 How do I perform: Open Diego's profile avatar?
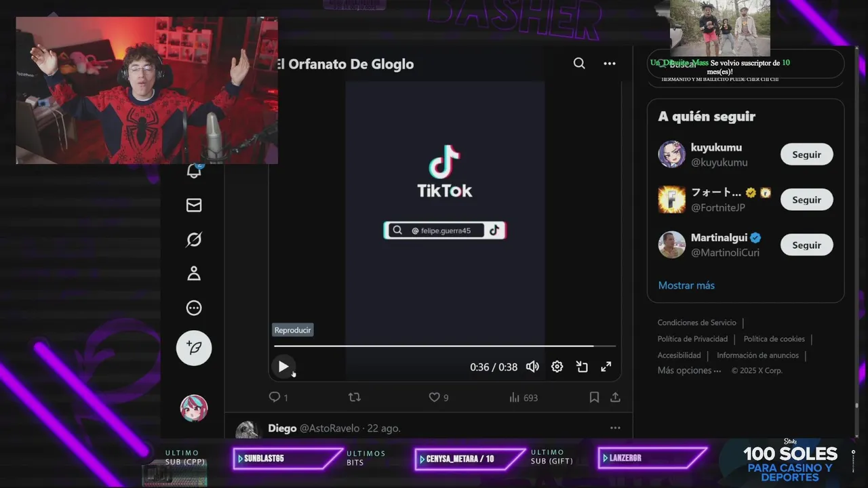coord(247,430)
